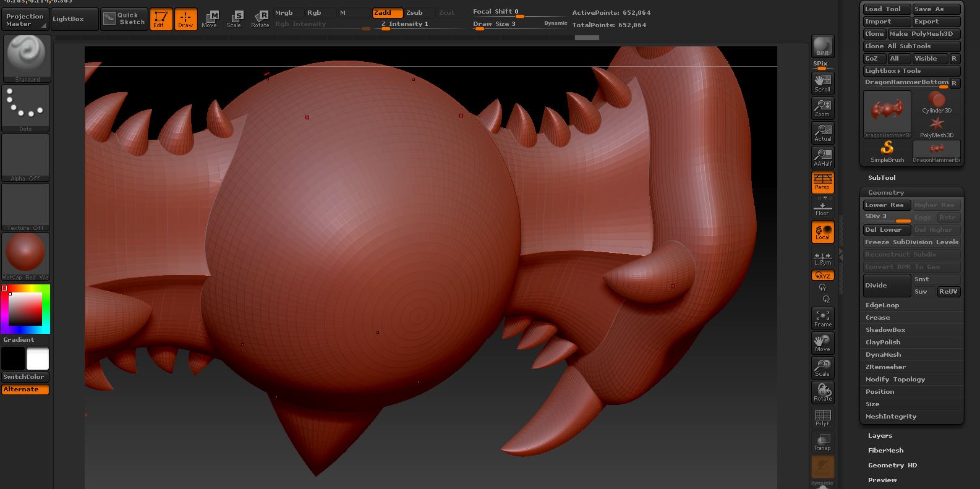Select the PolyMesh3D star tool thumbnail
The height and width of the screenshot is (489, 980).
tap(937, 127)
